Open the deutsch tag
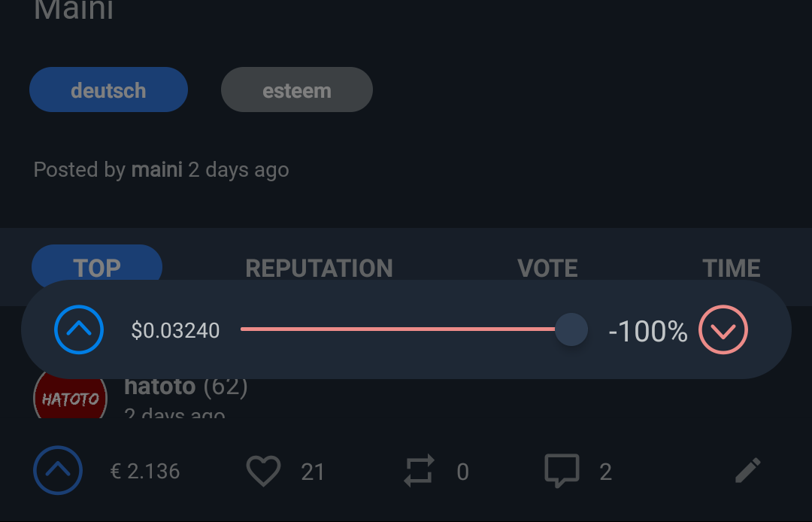 [108, 90]
